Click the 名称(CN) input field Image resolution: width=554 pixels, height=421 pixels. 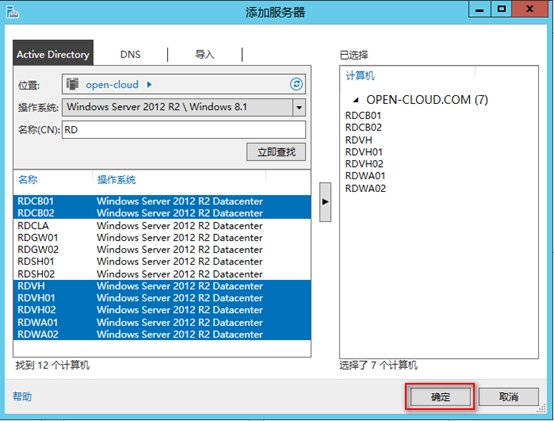(184, 130)
